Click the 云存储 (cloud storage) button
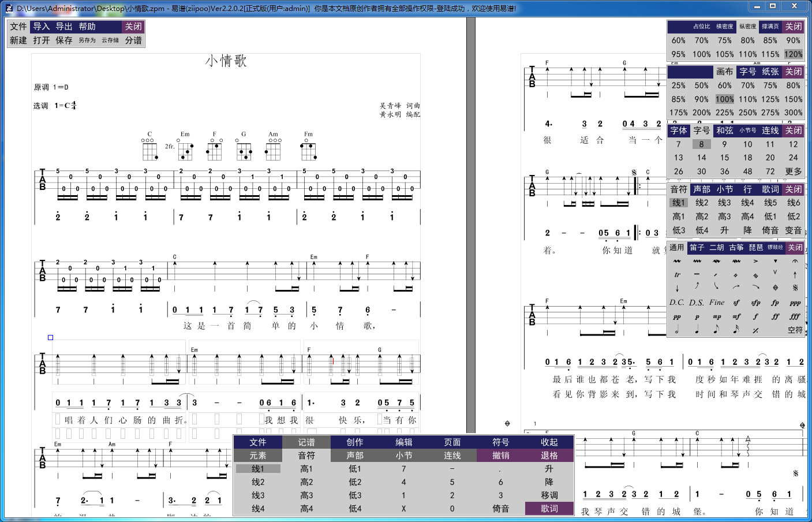The image size is (812, 522). pos(110,40)
